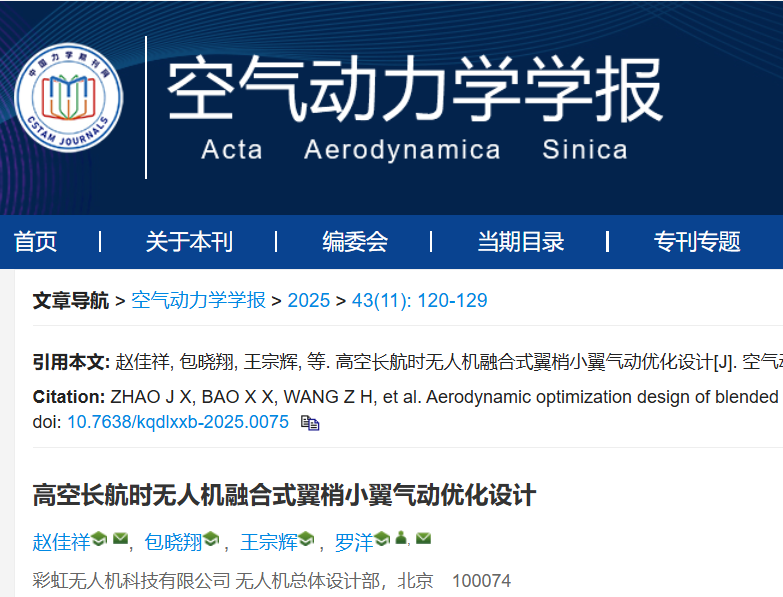Click the person icon beside 罗洋

[x=402, y=540]
